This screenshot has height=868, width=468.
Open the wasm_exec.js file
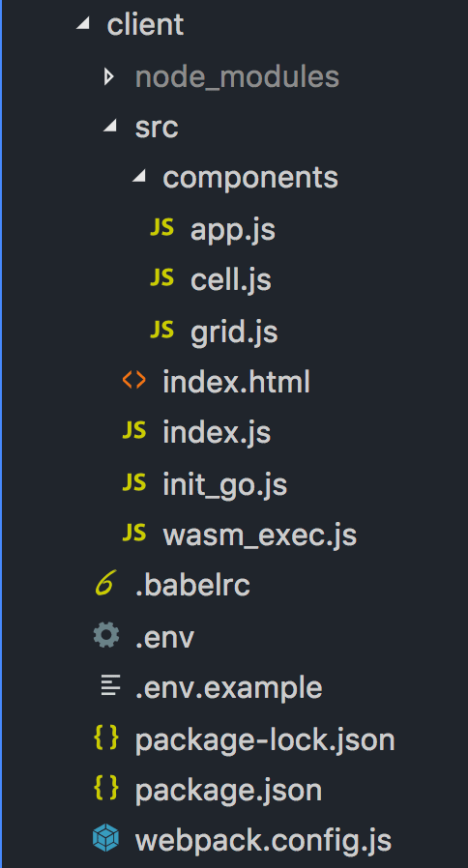(x=260, y=535)
